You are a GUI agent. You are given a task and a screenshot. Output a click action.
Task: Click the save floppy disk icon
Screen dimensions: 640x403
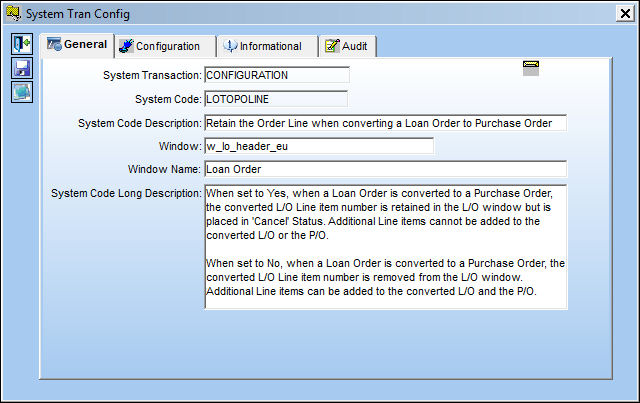(x=22, y=68)
